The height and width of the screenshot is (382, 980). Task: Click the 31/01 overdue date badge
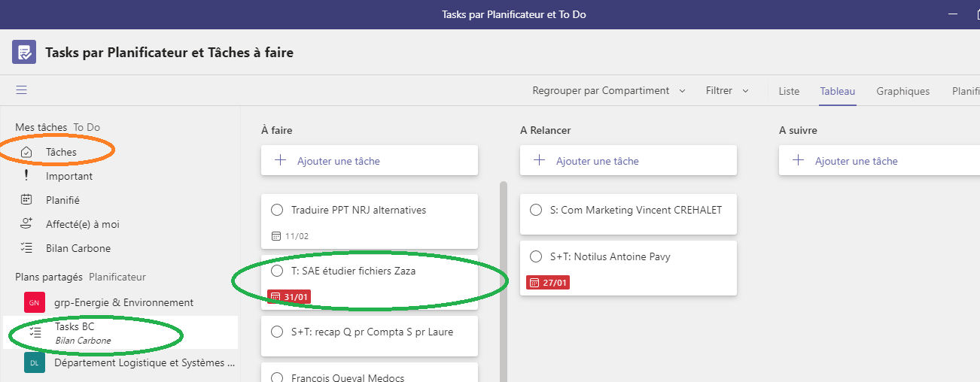pyautogui.click(x=289, y=298)
